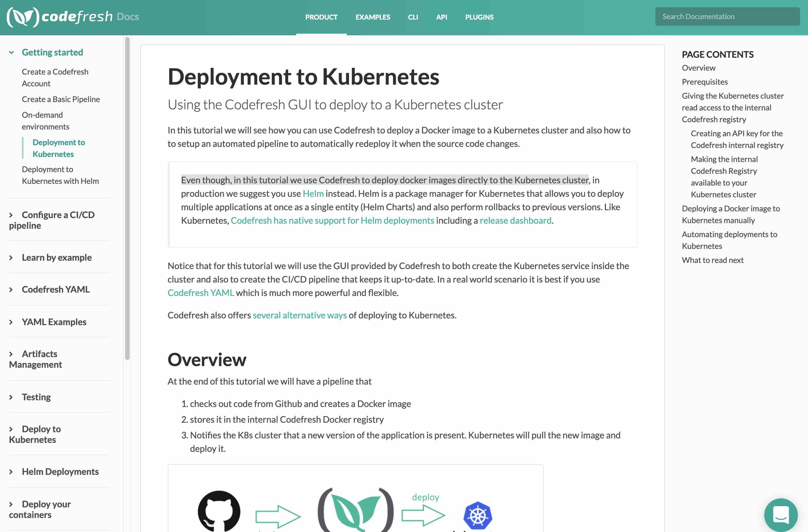Expand the Testing sidebar section
Image resolution: width=808 pixels, height=532 pixels.
pyautogui.click(x=11, y=397)
